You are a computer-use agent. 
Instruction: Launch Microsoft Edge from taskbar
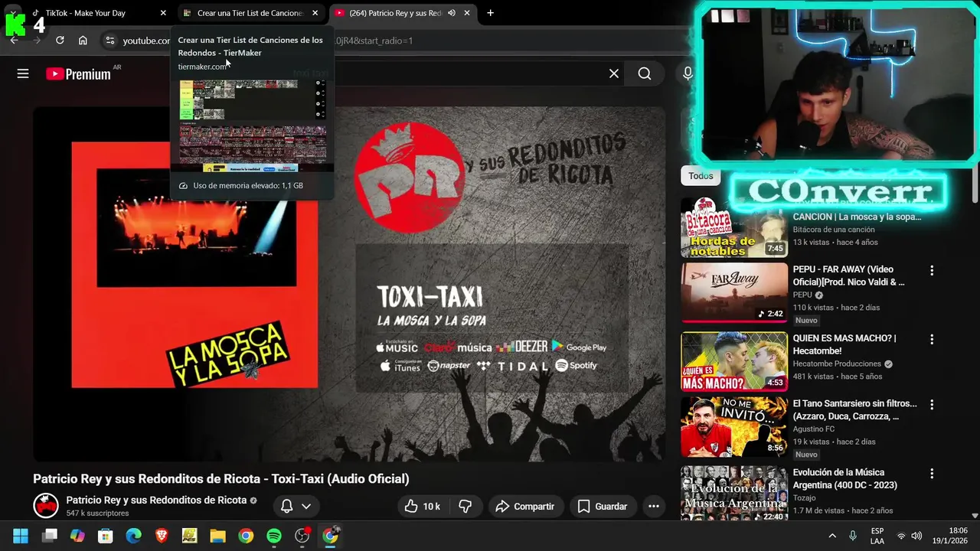(133, 536)
